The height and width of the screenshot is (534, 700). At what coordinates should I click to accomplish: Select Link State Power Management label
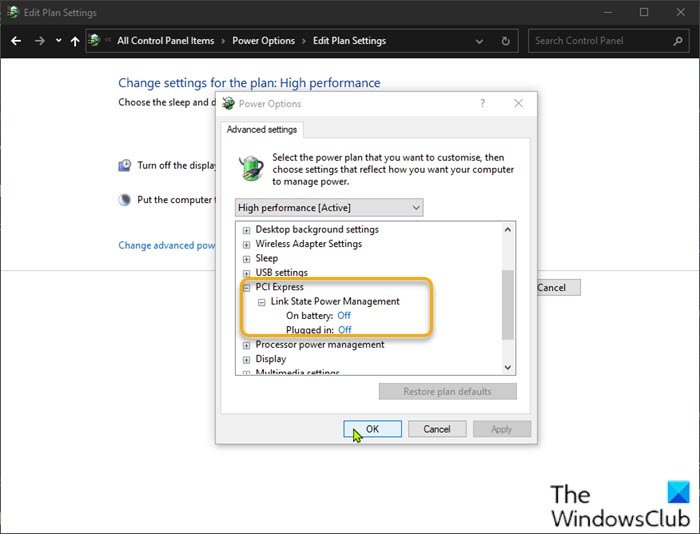tap(335, 301)
